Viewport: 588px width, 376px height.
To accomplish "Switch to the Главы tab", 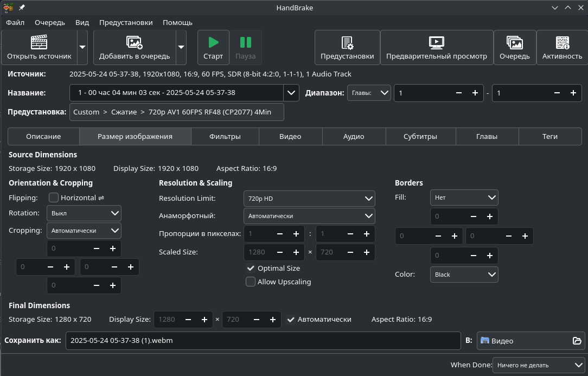I will coord(487,137).
